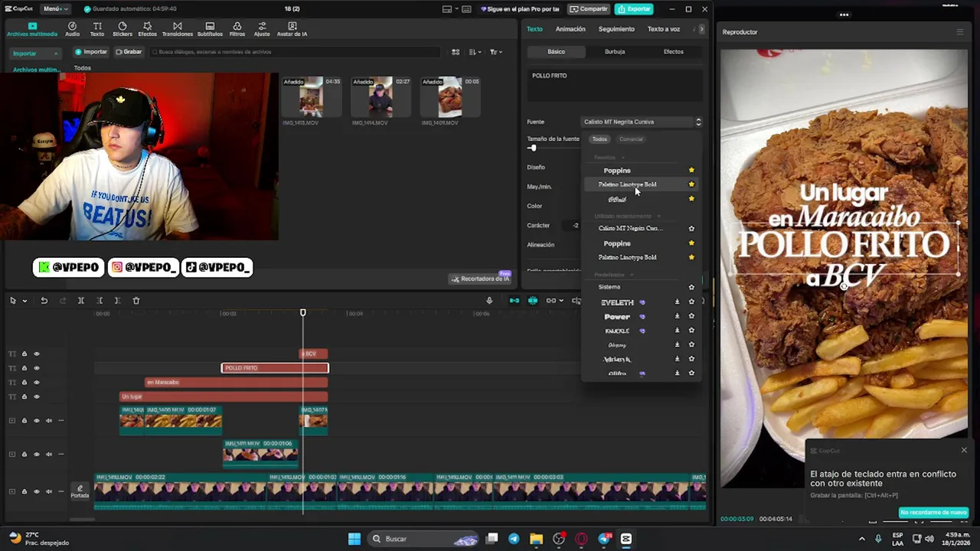The width and height of the screenshot is (980, 551).
Task: Edit the Portada cover button
Action: tap(80, 491)
